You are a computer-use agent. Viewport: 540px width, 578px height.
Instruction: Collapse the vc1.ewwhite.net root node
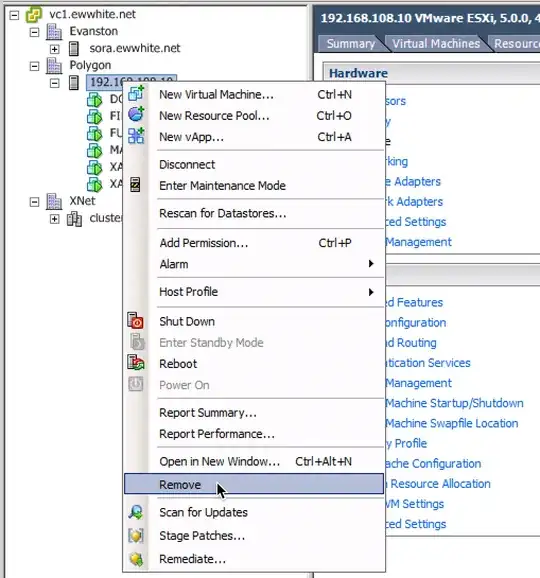[x=14, y=15]
